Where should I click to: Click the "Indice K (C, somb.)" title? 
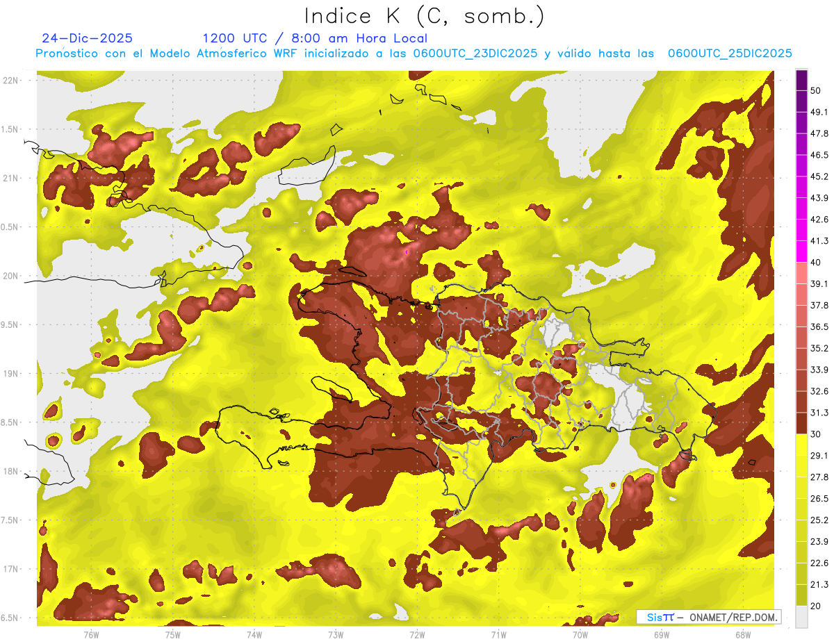coord(425,16)
